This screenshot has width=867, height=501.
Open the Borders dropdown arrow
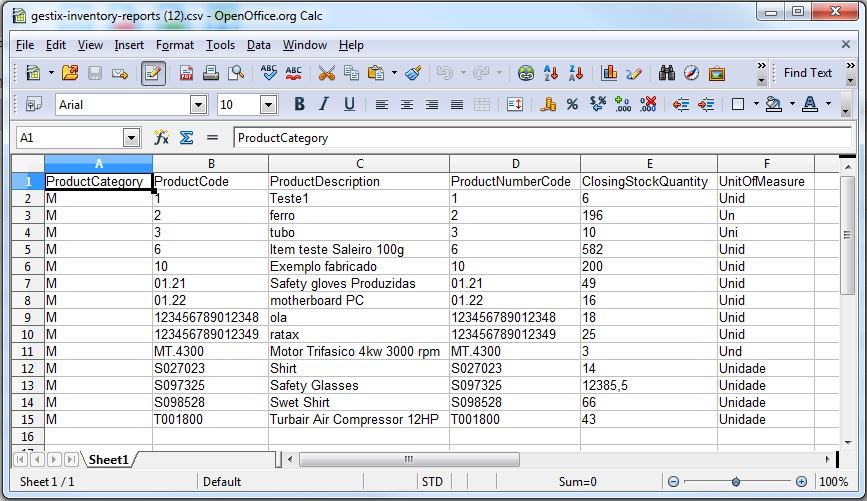pos(756,103)
